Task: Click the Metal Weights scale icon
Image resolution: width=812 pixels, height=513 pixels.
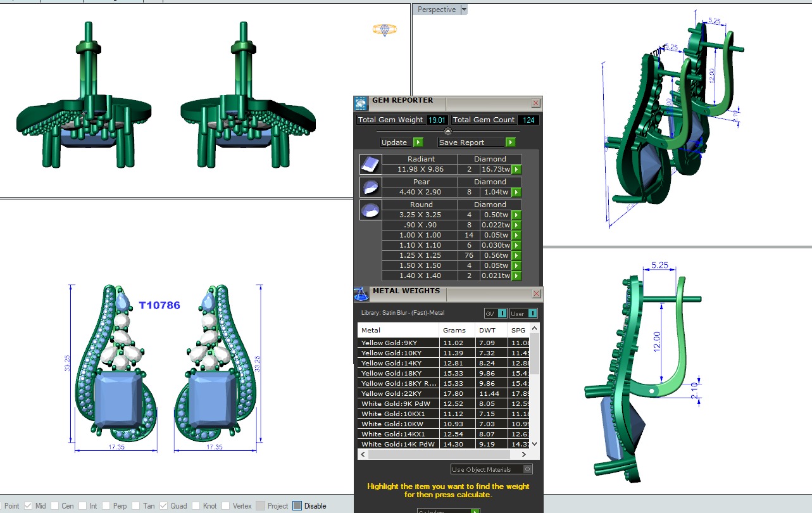Action: [361, 294]
